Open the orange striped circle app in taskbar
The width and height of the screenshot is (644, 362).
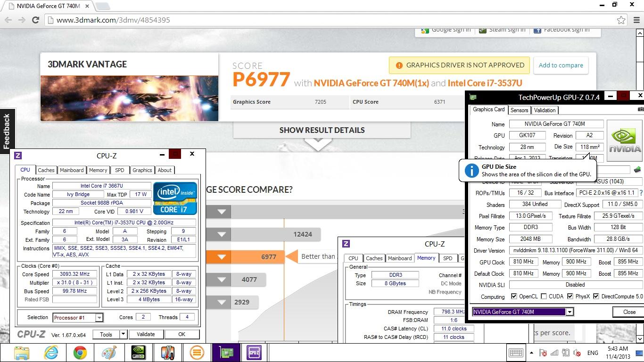click(197, 353)
